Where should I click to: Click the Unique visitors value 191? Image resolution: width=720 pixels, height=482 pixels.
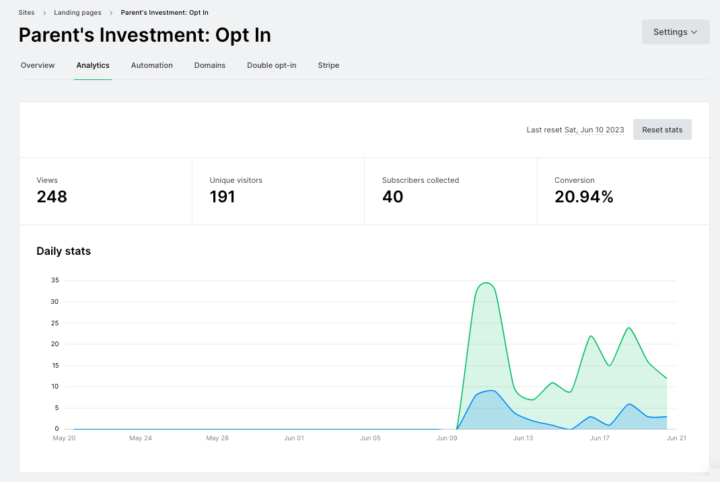click(x=222, y=197)
